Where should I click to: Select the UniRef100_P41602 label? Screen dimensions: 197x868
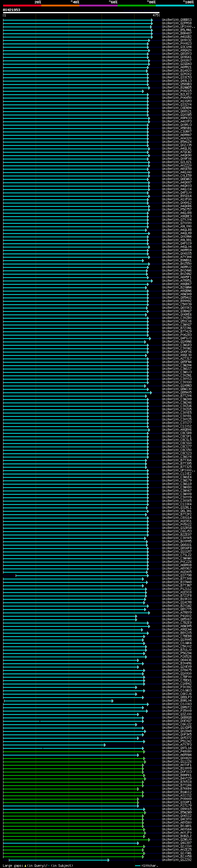click(x=177, y=616)
